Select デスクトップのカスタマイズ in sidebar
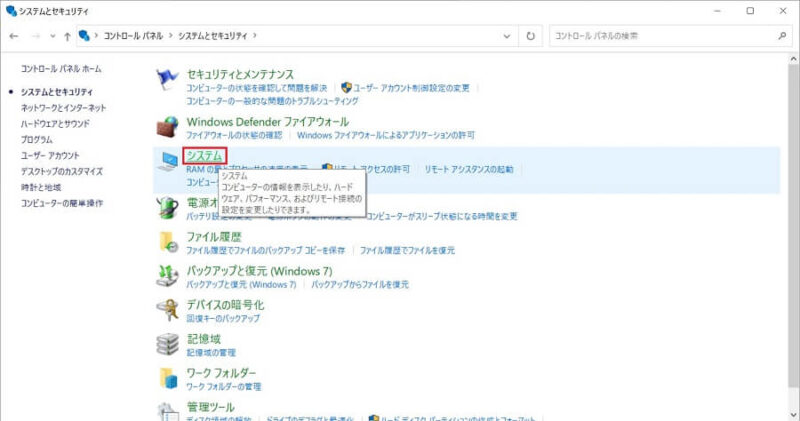This screenshot has height=421, width=800. click(x=62, y=171)
